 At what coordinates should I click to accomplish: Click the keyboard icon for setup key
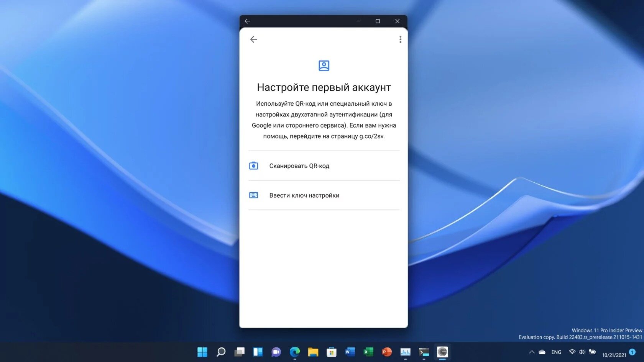tap(253, 195)
